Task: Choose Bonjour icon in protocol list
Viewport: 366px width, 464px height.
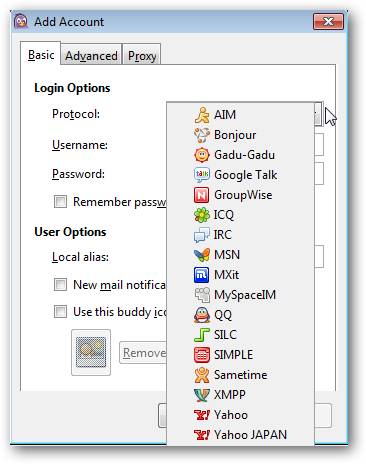Action: pos(202,135)
